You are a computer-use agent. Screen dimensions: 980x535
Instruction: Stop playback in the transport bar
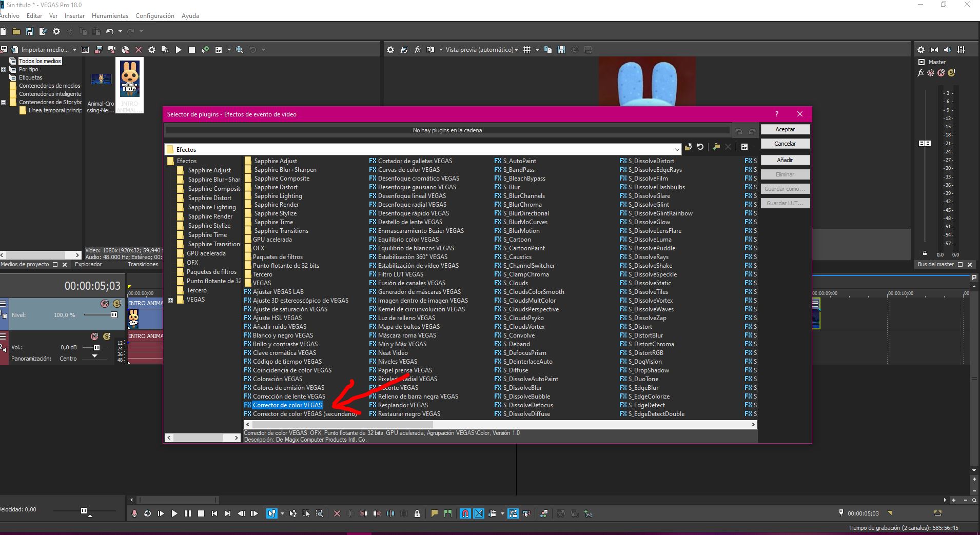[x=201, y=513]
